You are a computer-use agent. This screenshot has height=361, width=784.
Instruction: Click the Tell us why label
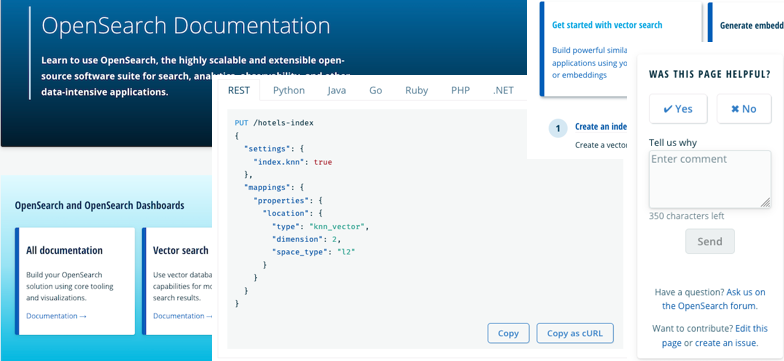[x=673, y=143]
